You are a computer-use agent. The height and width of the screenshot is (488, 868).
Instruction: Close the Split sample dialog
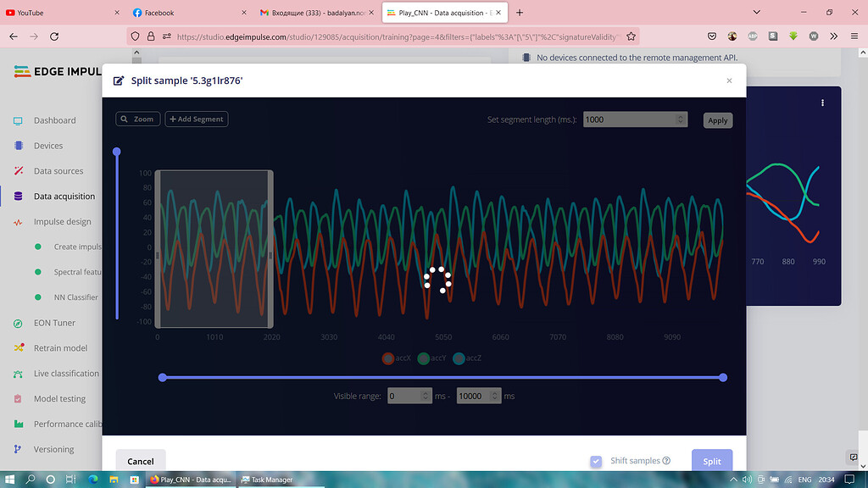tap(729, 80)
